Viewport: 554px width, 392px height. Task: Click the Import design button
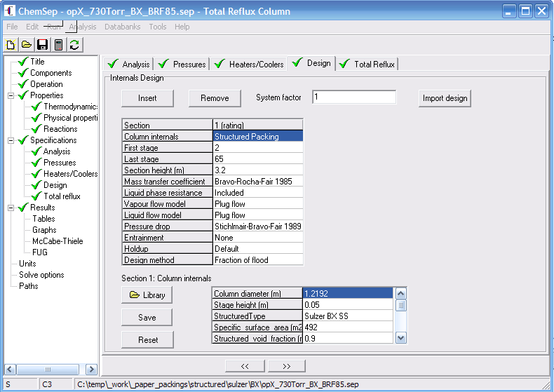click(445, 98)
